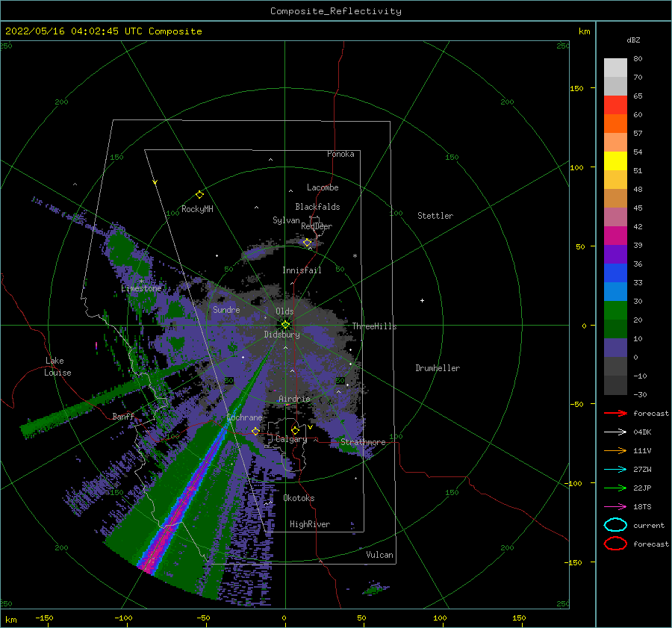Image resolution: width=672 pixels, height=628 pixels.
Task: Click the Stettler city label
Action: [435, 216]
